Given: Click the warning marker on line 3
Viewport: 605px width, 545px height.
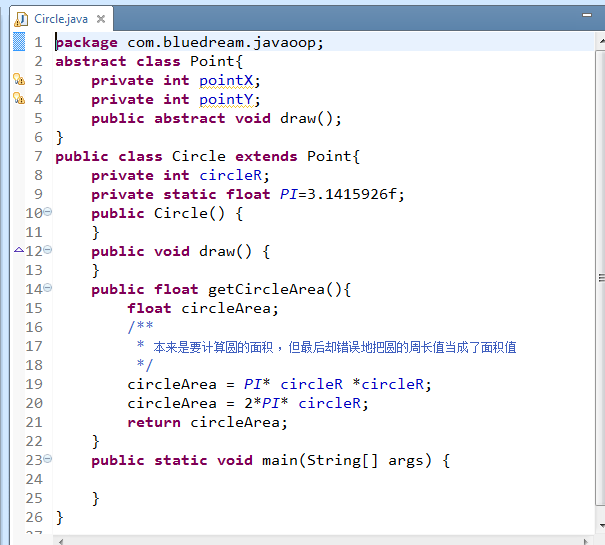Looking at the screenshot, I should pos(19,80).
